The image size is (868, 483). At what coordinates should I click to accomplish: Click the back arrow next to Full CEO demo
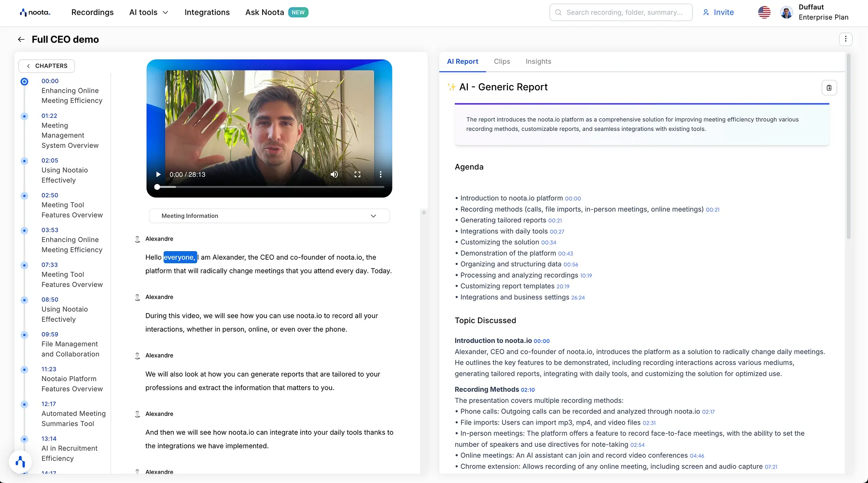(21, 39)
